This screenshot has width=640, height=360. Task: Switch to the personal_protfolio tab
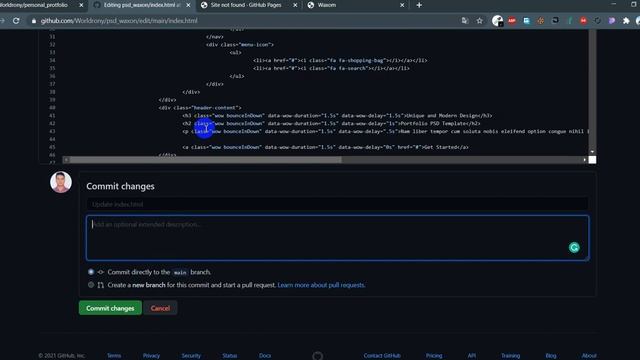pyautogui.click(x=35, y=5)
